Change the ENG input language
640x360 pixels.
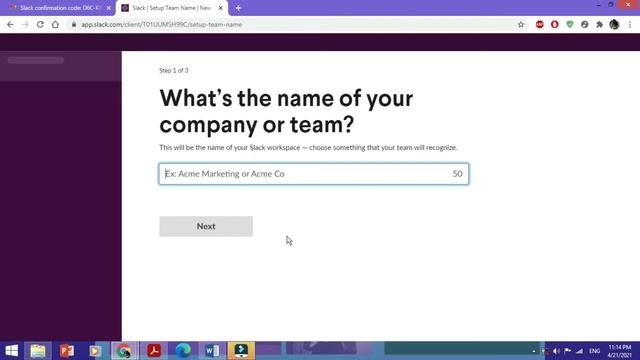595,351
